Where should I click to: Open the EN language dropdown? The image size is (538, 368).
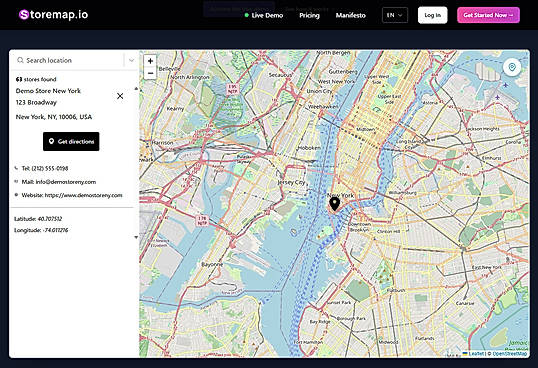(395, 15)
